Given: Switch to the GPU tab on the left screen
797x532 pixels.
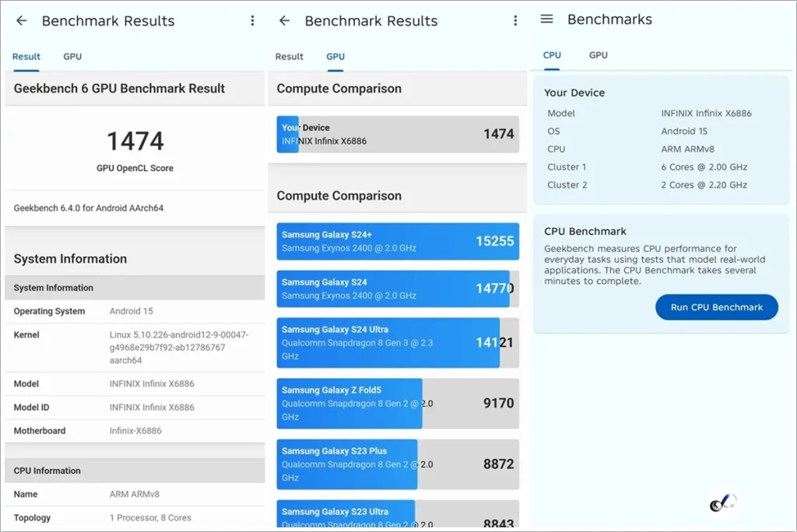Looking at the screenshot, I should 72,57.
